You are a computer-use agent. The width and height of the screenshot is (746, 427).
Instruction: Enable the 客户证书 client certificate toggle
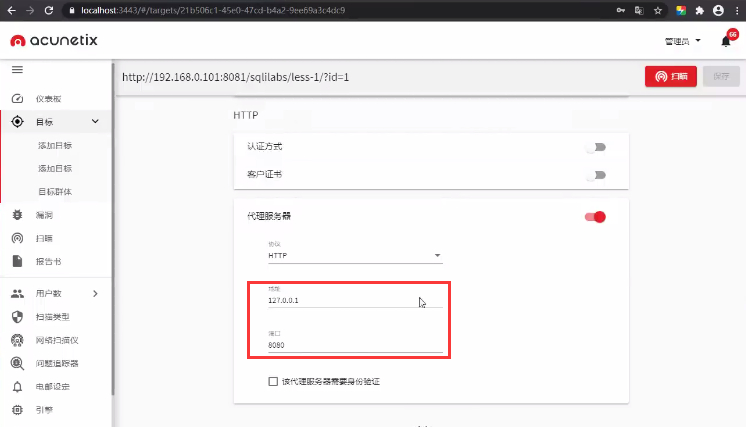pyautogui.click(x=596, y=174)
